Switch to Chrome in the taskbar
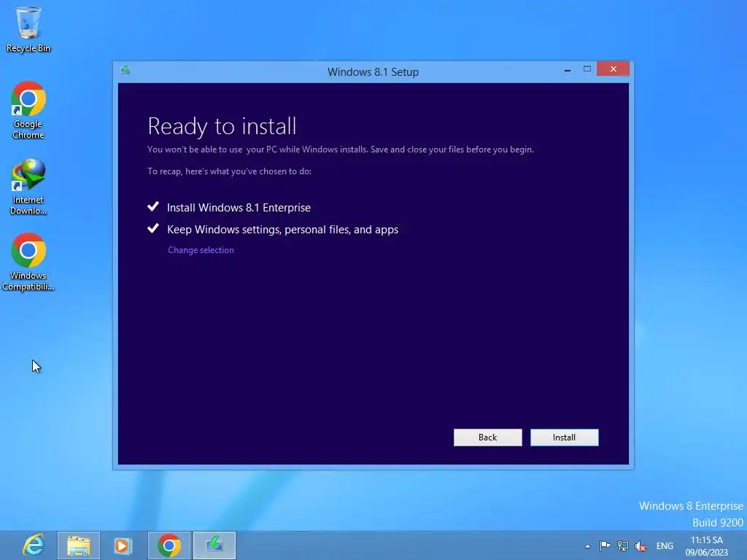Screen dimensions: 747x560 (169, 545)
